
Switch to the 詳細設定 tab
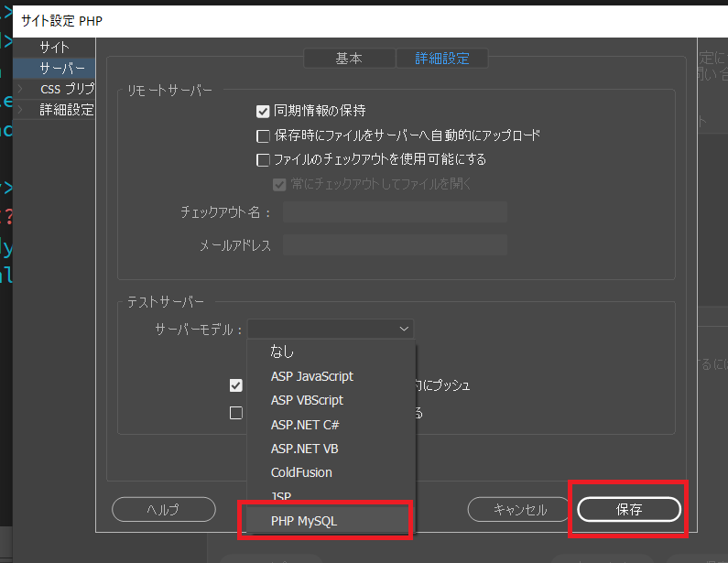point(441,59)
